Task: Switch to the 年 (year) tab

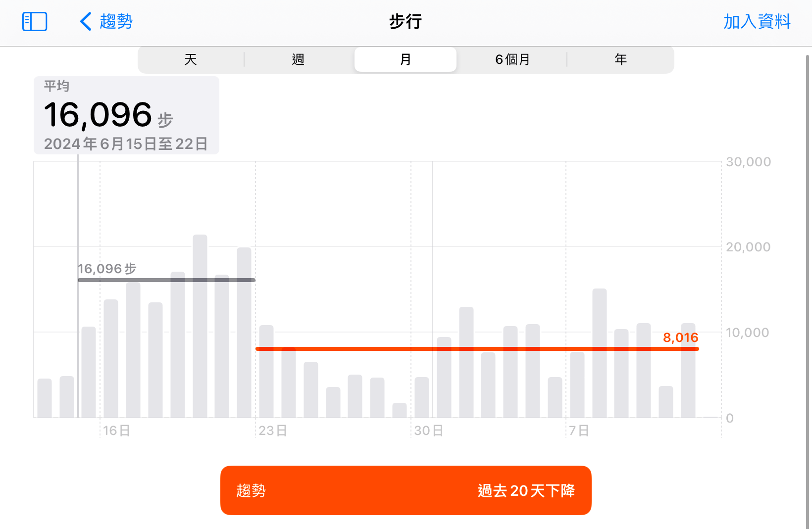Action: (x=620, y=60)
